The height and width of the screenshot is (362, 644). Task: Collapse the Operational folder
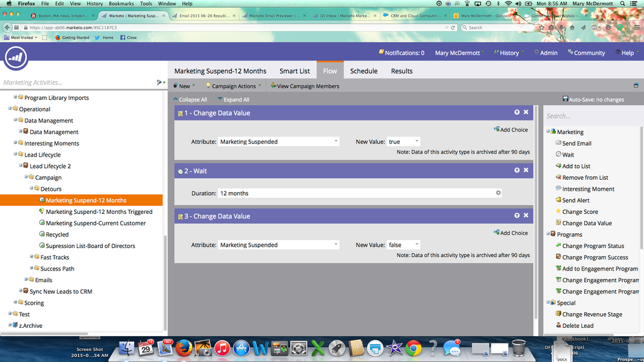[x=10, y=109]
